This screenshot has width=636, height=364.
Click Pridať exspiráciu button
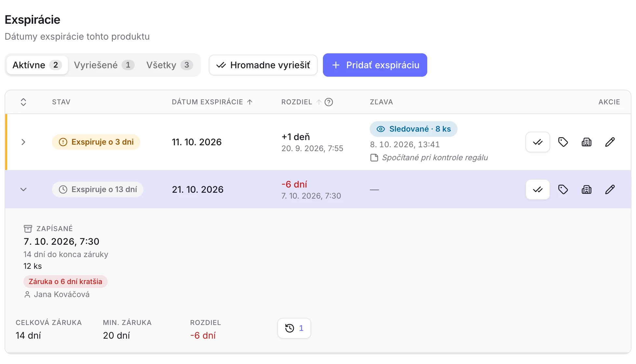point(375,65)
